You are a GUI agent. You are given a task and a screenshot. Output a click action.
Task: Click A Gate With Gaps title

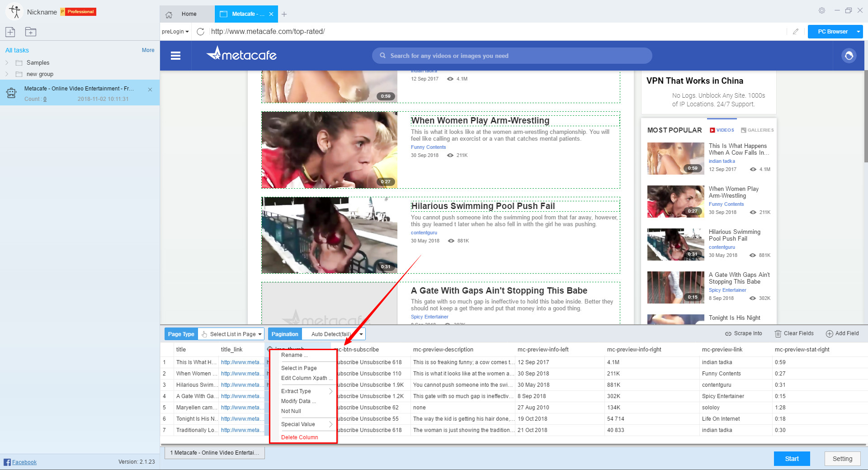coord(499,291)
